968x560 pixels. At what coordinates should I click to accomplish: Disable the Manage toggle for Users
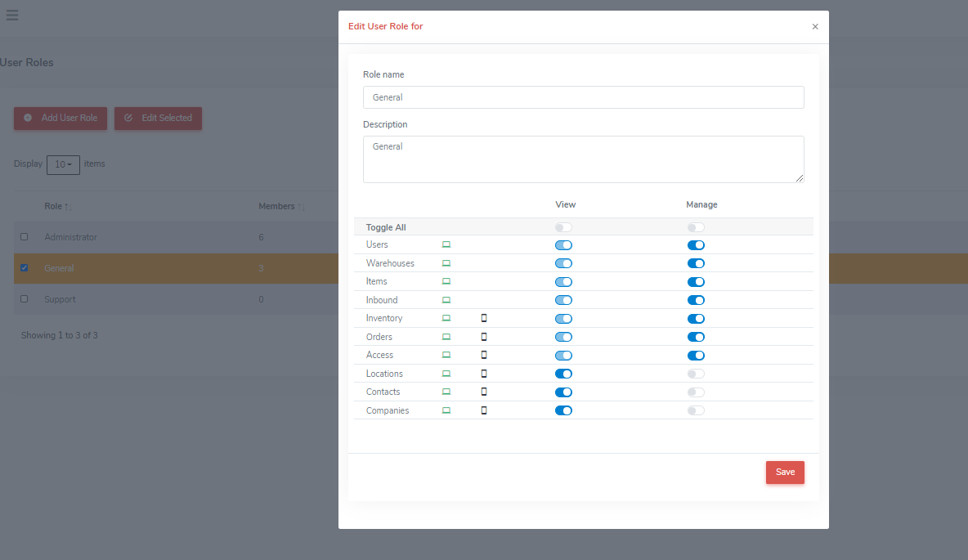(x=696, y=244)
